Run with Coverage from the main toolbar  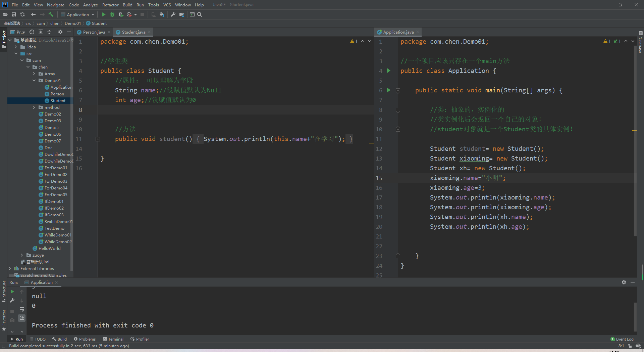pos(121,14)
